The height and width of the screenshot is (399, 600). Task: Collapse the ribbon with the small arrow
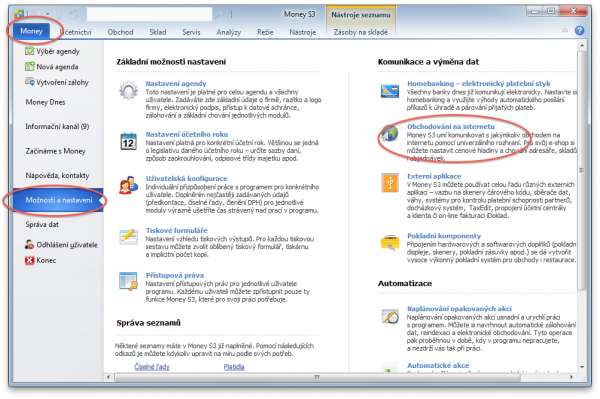[x=565, y=31]
